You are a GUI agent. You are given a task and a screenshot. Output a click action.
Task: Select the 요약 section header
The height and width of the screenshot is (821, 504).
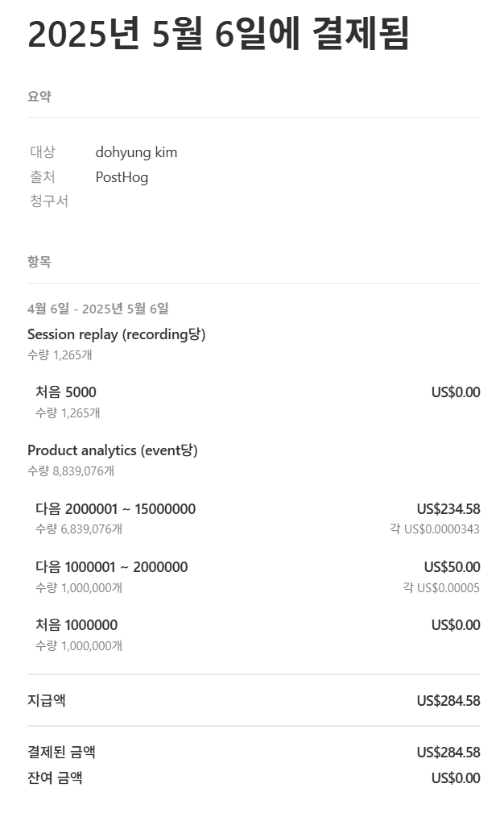pos(39,97)
